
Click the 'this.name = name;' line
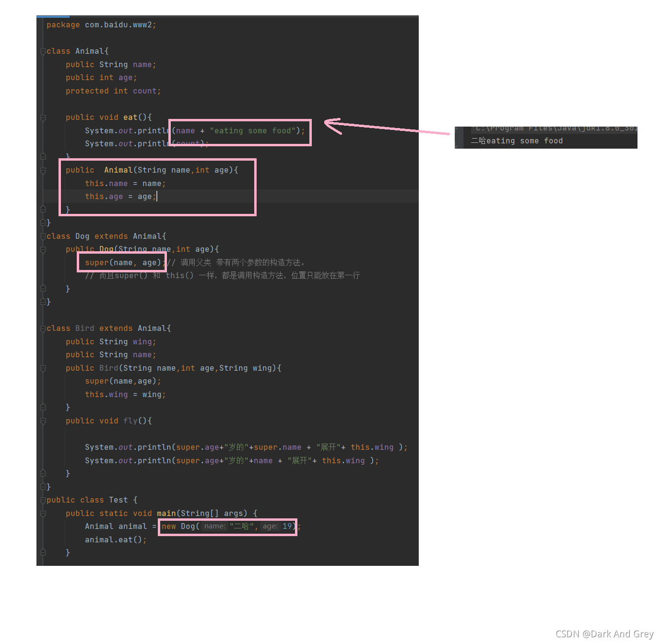[125, 184]
